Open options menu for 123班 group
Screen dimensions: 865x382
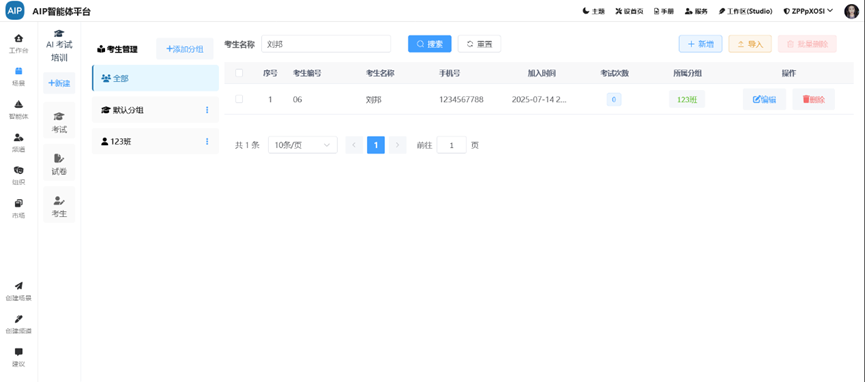(207, 142)
